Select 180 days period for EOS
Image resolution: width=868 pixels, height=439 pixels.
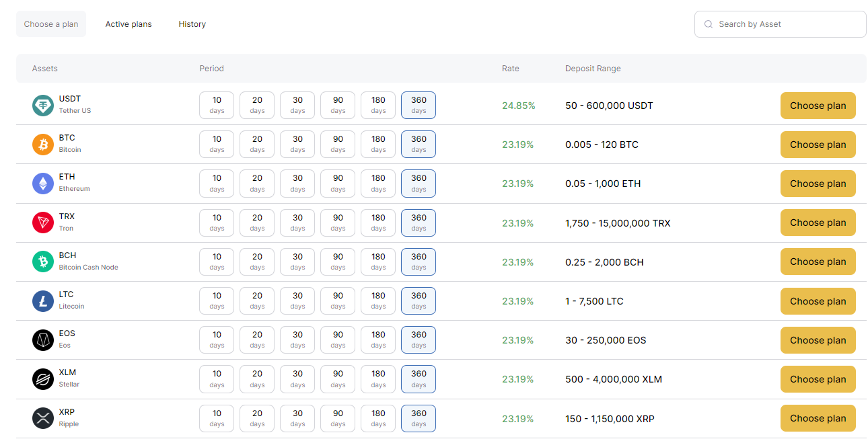click(378, 340)
